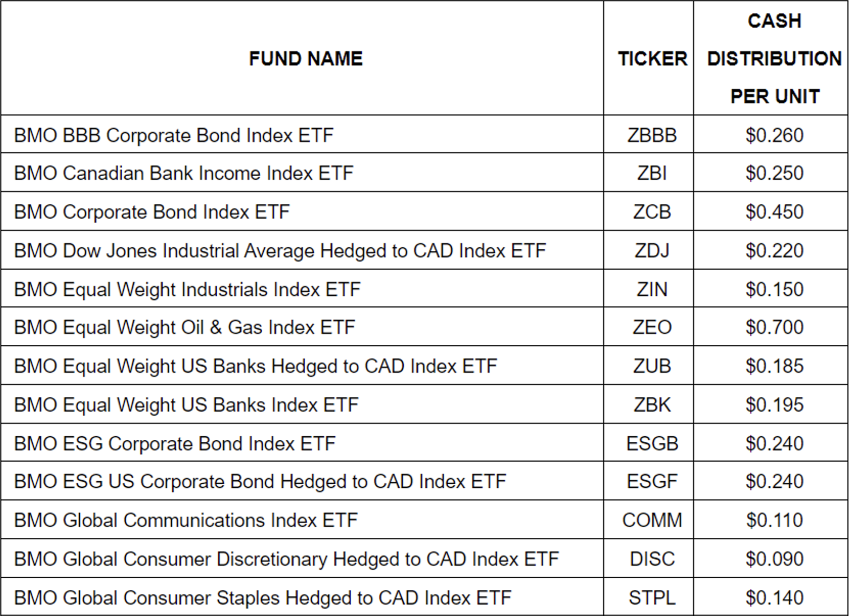The image size is (849, 616).
Task: Click the ZBI ticker cell
Action: coord(652,173)
